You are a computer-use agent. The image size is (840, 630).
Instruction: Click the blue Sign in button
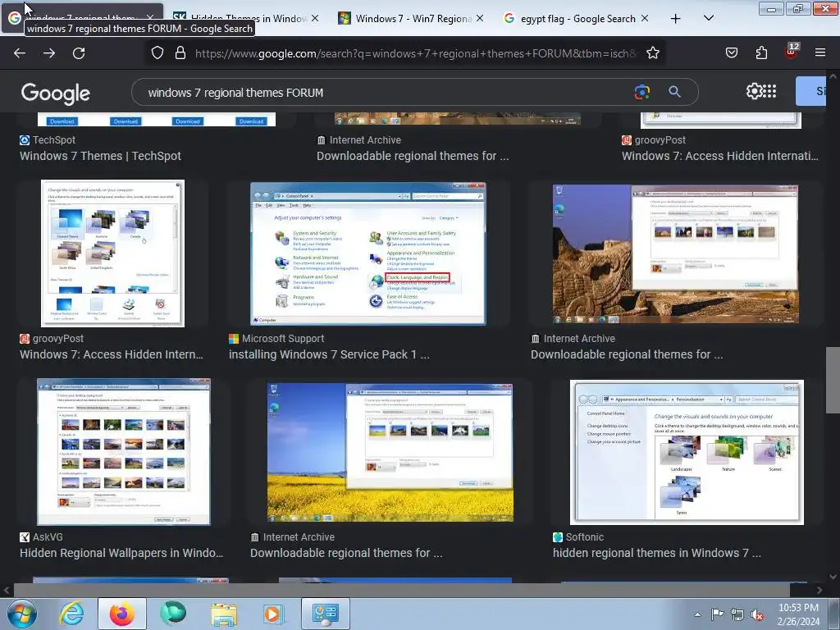810,91
